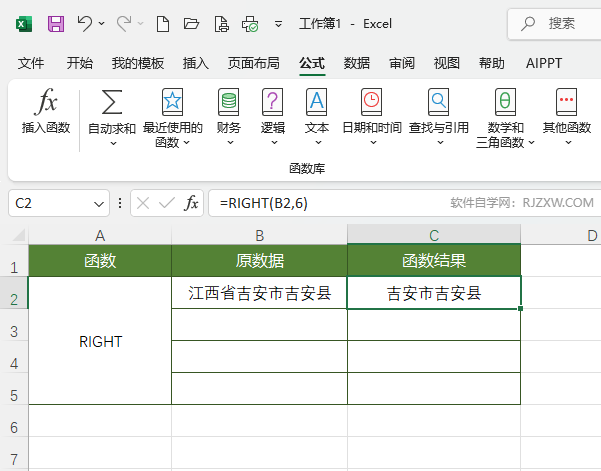Image resolution: width=601 pixels, height=471 pixels.
Task: Click the Date & Time (日期和时间) icon
Action: click(371, 102)
